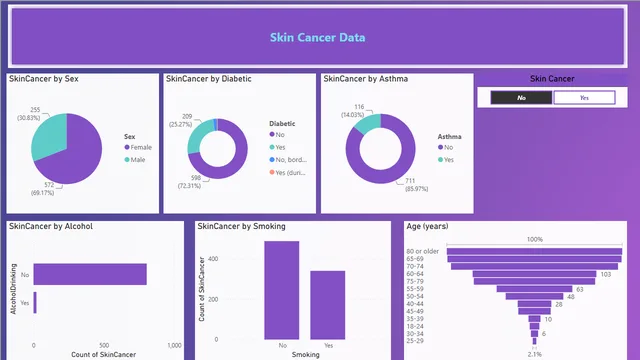Click the 35-39 funnel bar
Image resolution: width=640 pixels, height=360 pixels.
[534, 319]
